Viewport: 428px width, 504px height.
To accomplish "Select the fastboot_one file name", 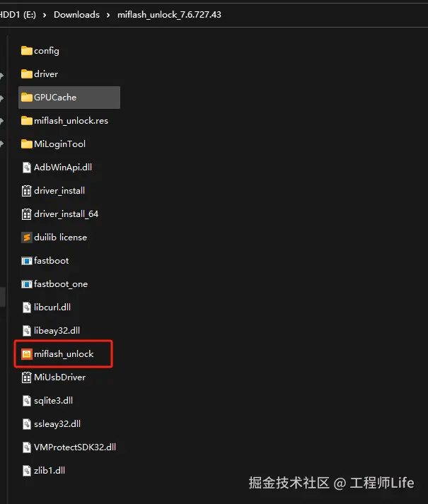I will point(61,284).
